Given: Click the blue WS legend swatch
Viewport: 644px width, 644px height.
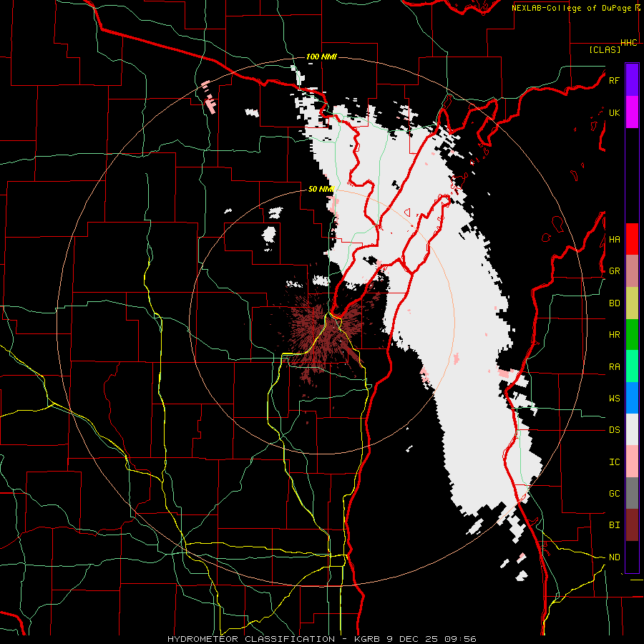Looking at the screenshot, I should coord(632,398).
